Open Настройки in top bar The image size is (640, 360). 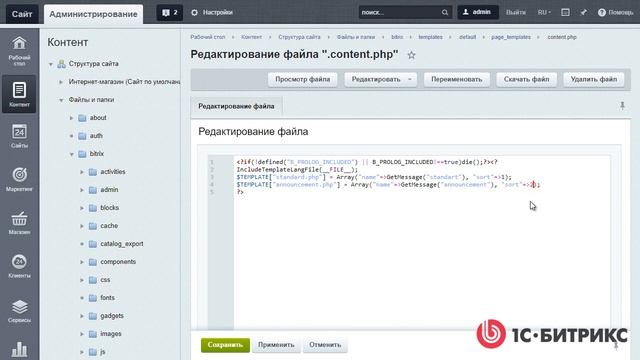pyautogui.click(x=212, y=13)
